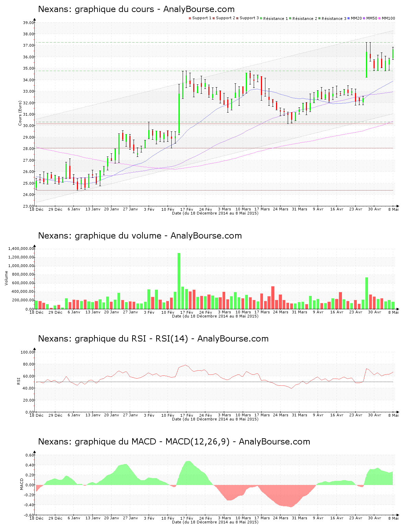Click the 39.00 price axis value

28,23
